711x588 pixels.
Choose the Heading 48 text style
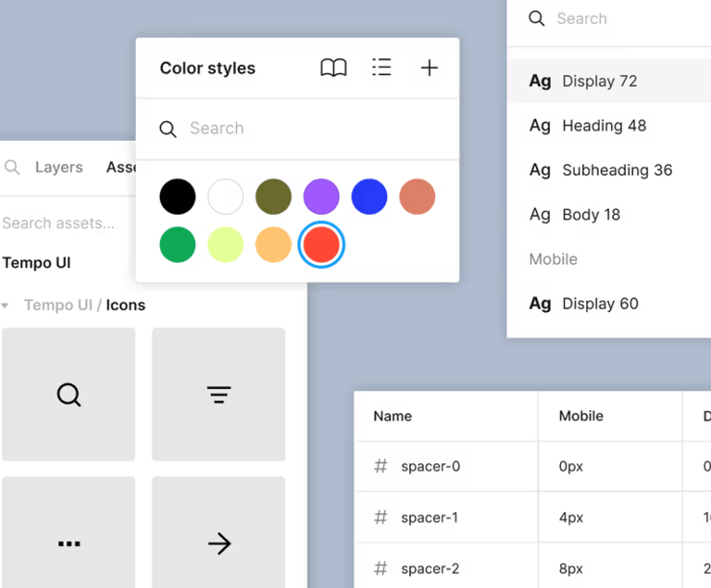click(609, 125)
